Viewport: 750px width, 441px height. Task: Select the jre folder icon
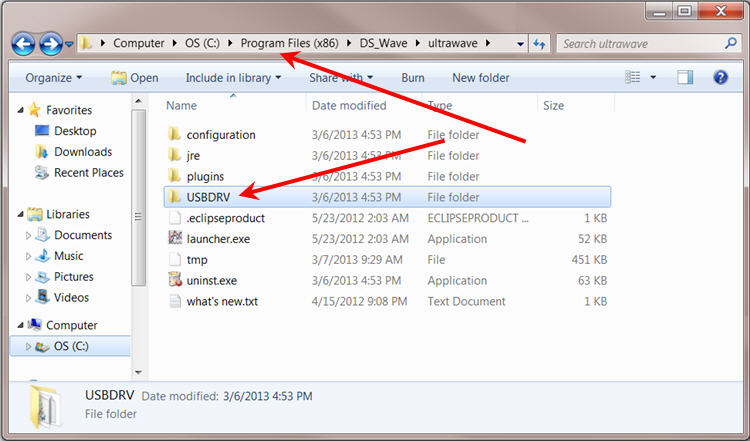pos(175,155)
